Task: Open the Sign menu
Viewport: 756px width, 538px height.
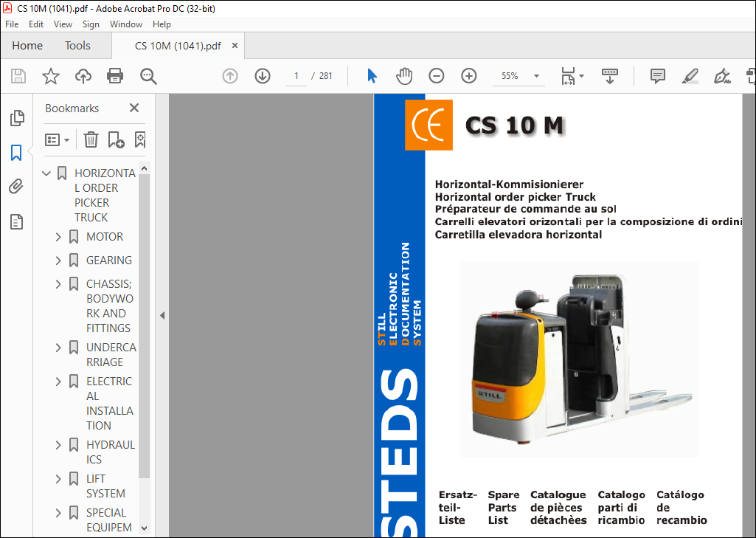Action: tap(91, 24)
